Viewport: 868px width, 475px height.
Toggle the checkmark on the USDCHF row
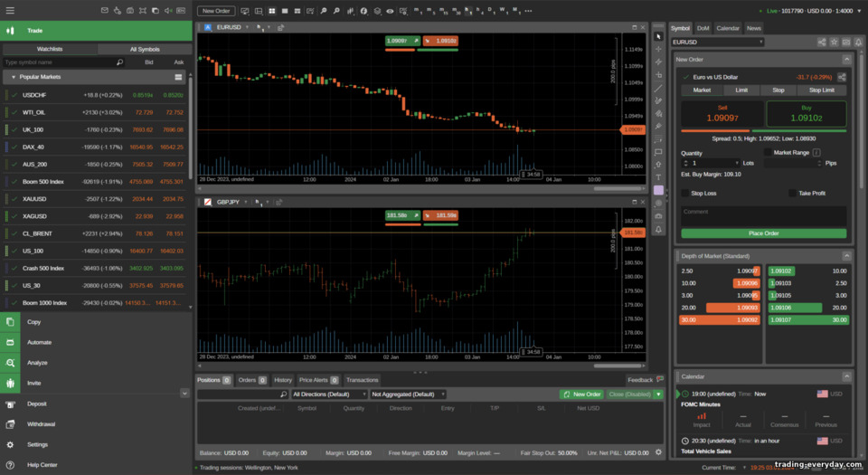pos(14,95)
